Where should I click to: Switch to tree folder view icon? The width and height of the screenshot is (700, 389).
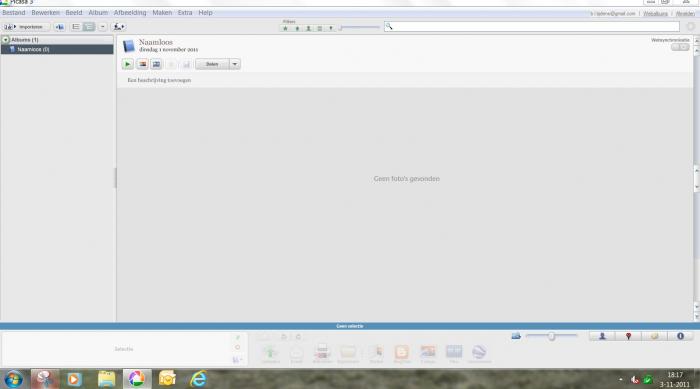(x=89, y=27)
